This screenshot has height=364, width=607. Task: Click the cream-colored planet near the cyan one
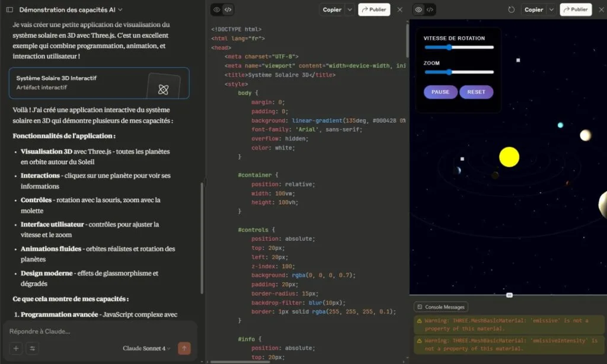point(585,135)
